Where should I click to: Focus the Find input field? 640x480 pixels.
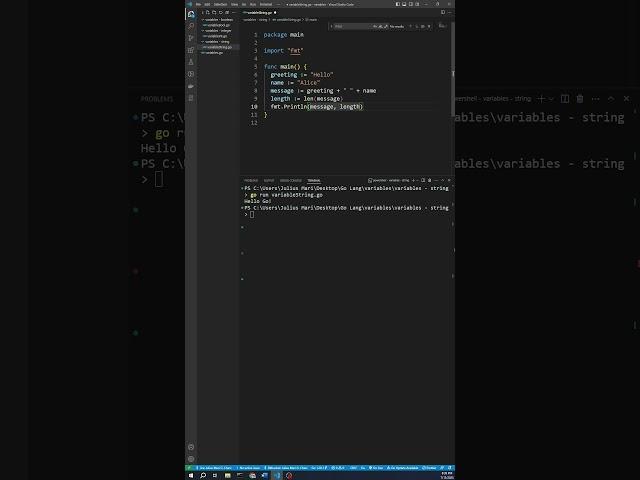coord(353,26)
